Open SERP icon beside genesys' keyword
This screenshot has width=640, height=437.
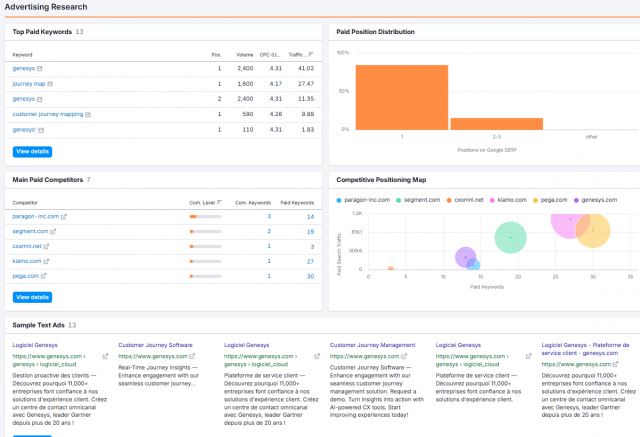pos(41,130)
